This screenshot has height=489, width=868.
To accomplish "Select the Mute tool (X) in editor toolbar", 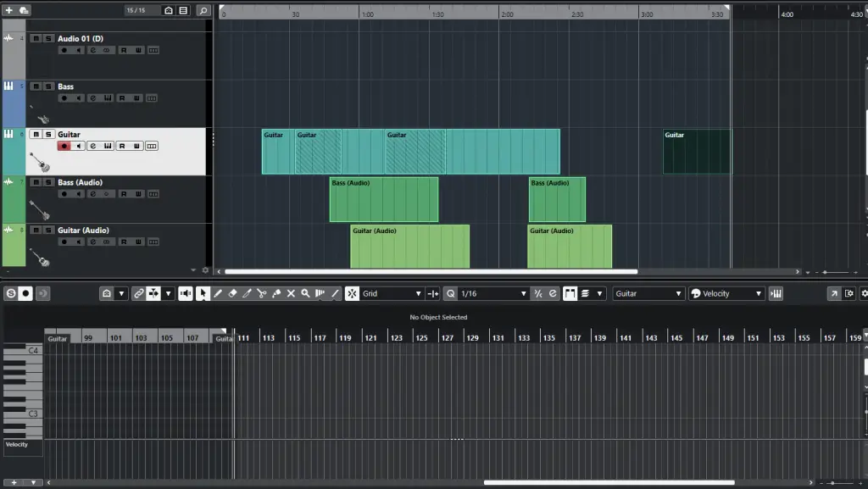I will click(291, 293).
